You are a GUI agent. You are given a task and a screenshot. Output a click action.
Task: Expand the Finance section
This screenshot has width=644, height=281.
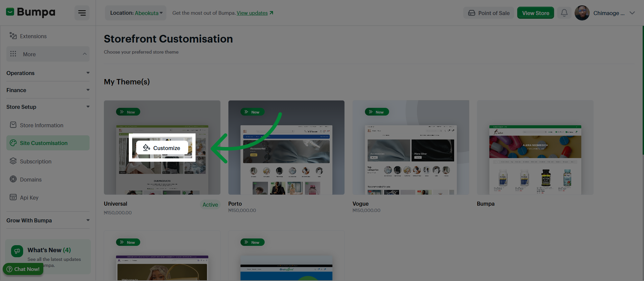(x=48, y=90)
